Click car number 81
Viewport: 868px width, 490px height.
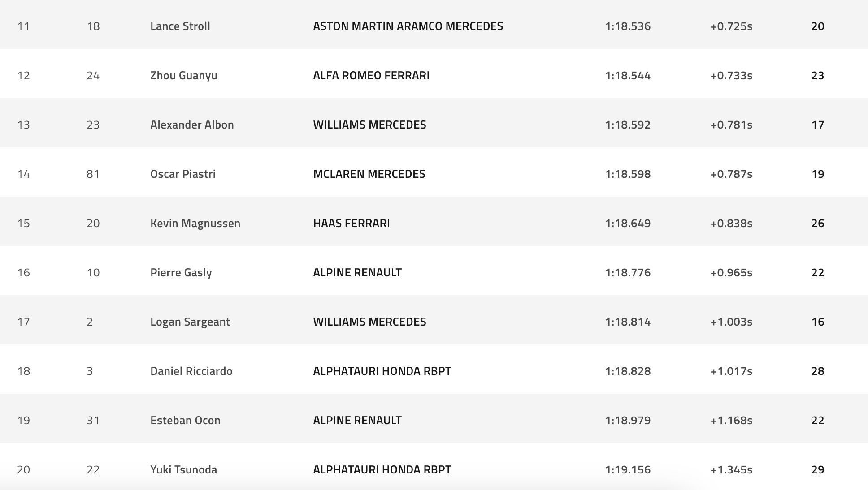[x=93, y=174]
